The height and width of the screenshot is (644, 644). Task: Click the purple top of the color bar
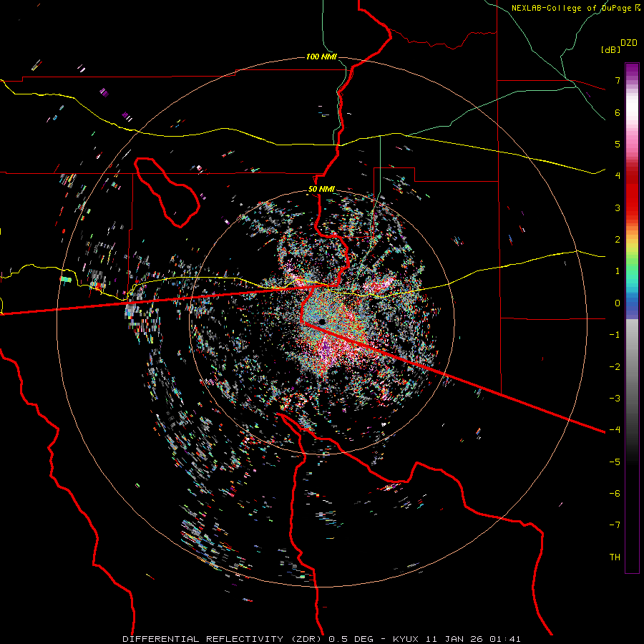(632, 70)
